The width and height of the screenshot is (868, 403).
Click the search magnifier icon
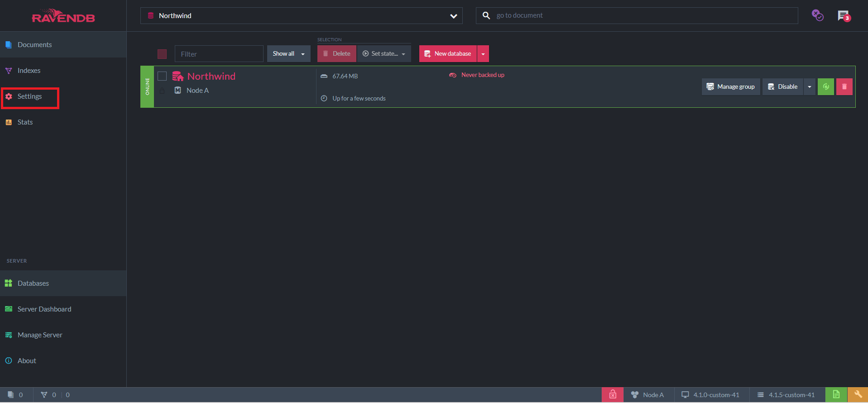(x=486, y=15)
